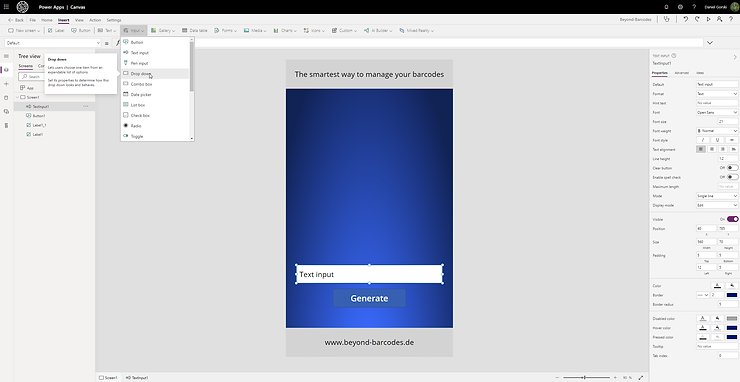This screenshot has width=740, height=382.
Task: Choose Combo box from Input list
Action: 156,84
